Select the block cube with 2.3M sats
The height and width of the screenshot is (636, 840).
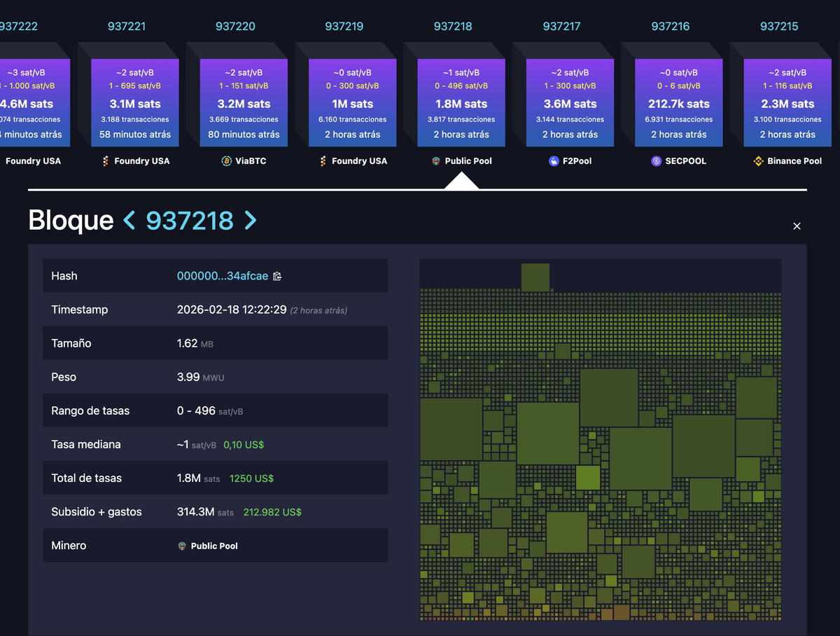tap(787, 102)
